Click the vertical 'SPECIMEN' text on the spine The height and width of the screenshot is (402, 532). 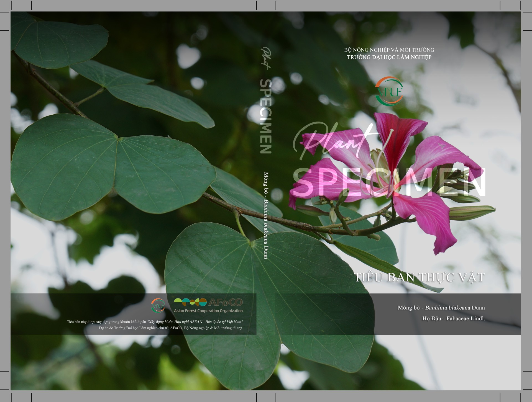coord(266,116)
